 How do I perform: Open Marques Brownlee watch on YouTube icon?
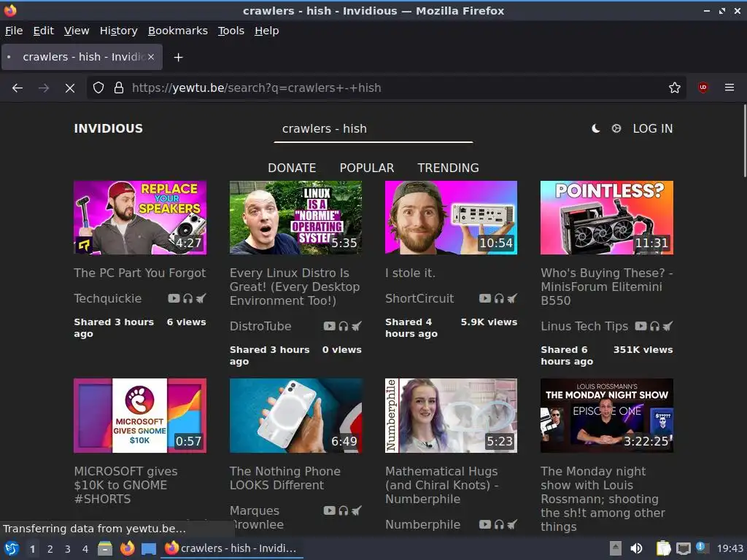coord(329,510)
